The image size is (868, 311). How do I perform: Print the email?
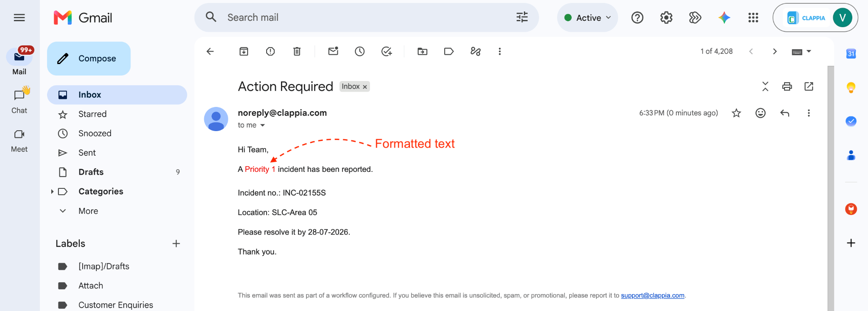pos(787,87)
